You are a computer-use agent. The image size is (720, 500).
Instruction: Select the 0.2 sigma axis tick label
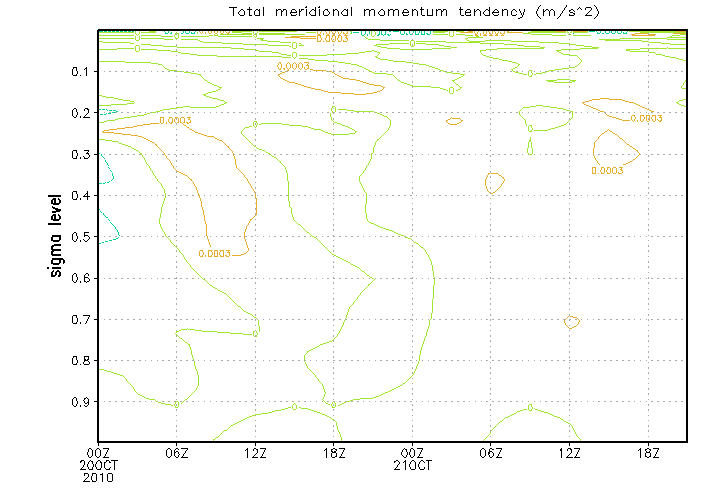click(80, 113)
